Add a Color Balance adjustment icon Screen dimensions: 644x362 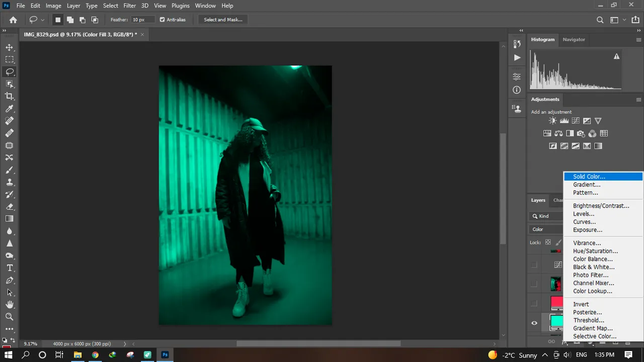pos(558,133)
